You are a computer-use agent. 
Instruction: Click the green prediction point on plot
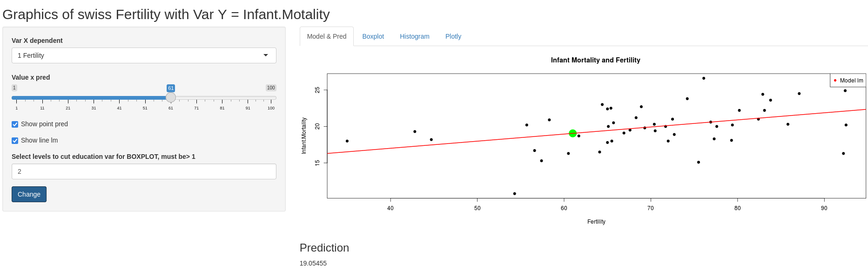(573, 133)
